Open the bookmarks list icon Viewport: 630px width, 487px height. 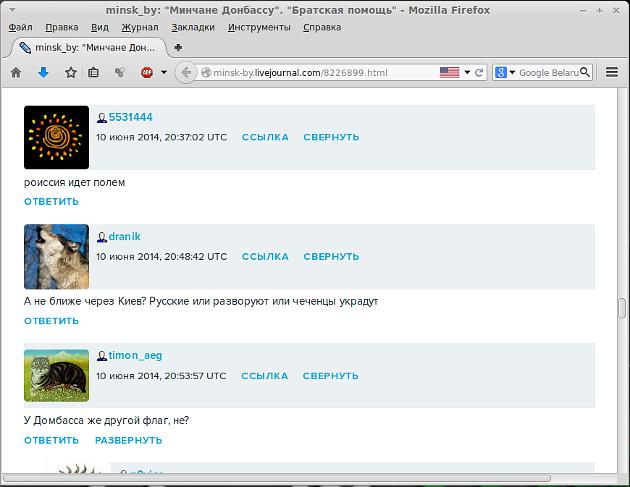click(x=93, y=72)
